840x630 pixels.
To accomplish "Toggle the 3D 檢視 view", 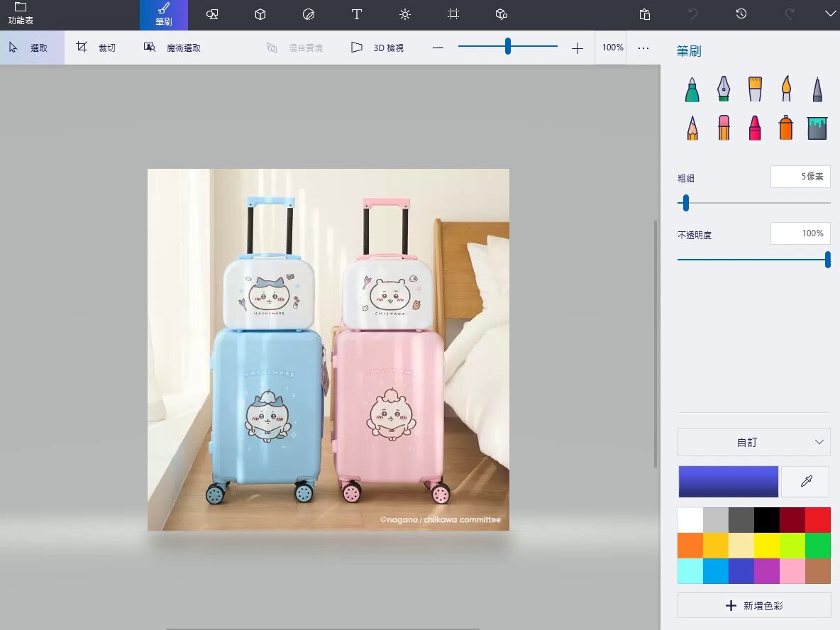I will 377,48.
